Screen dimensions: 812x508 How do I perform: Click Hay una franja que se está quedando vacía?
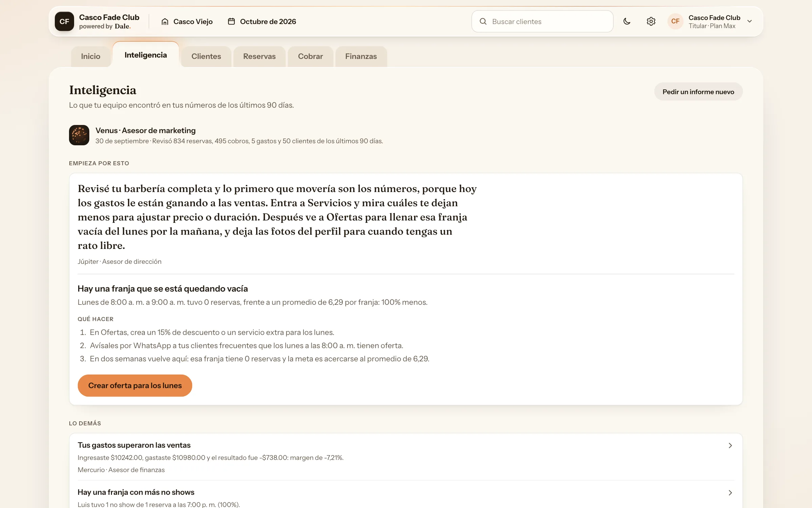pyautogui.click(x=163, y=289)
